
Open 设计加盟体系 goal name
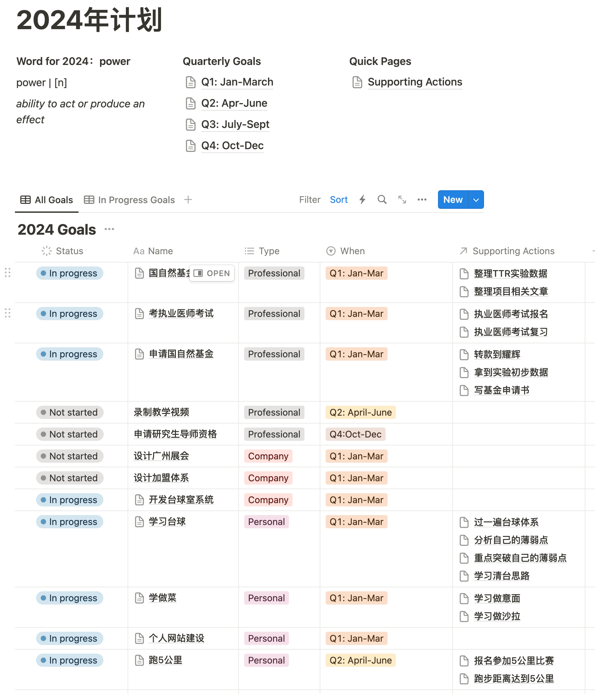(x=161, y=478)
